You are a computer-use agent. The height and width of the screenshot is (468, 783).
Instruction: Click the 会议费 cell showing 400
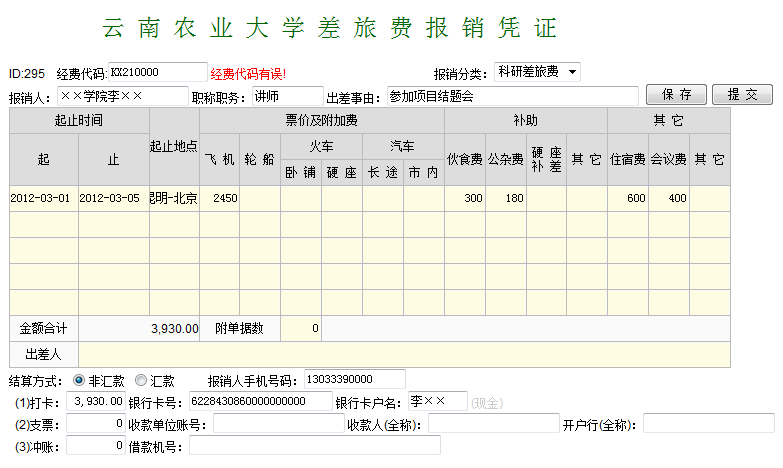coord(669,198)
